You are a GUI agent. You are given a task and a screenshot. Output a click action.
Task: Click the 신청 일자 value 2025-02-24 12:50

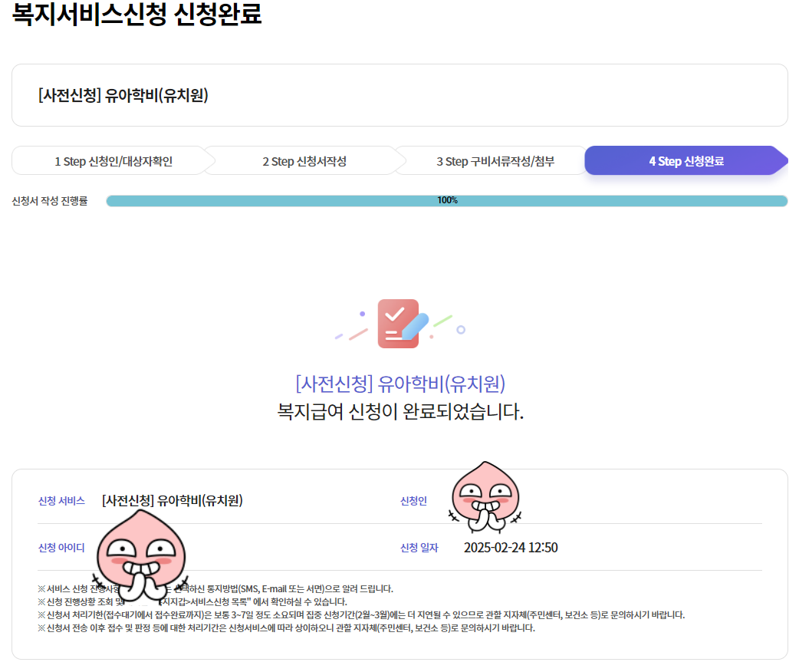click(x=511, y=547)
